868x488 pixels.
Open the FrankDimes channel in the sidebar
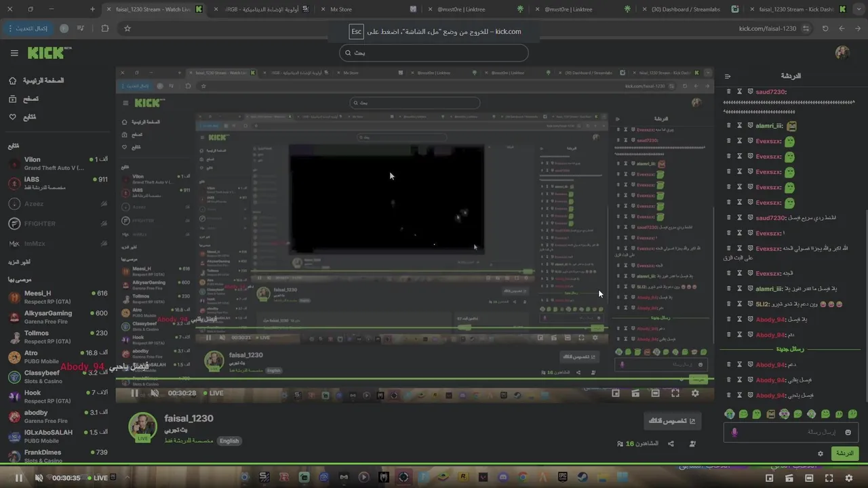click(x=56, y=456)
